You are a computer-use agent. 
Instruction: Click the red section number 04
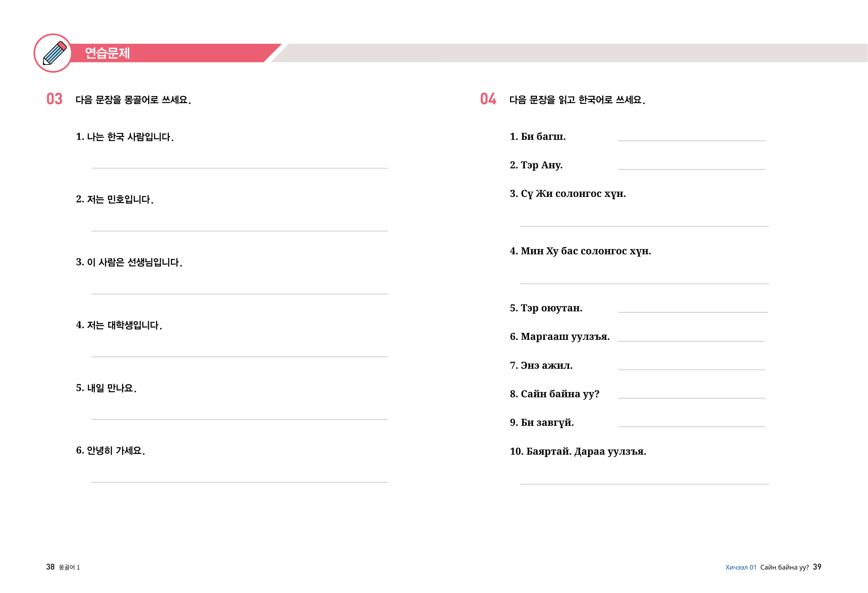[x=488, y=99]
